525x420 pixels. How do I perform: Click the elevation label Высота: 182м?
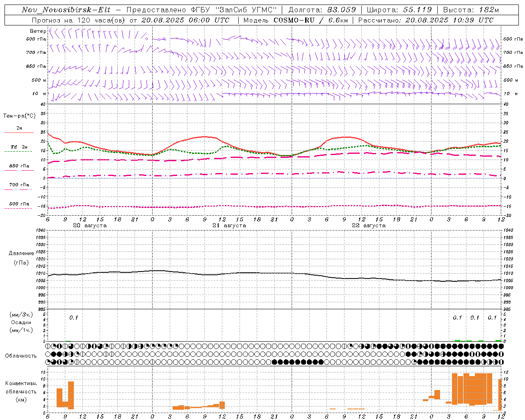[471, 10]
